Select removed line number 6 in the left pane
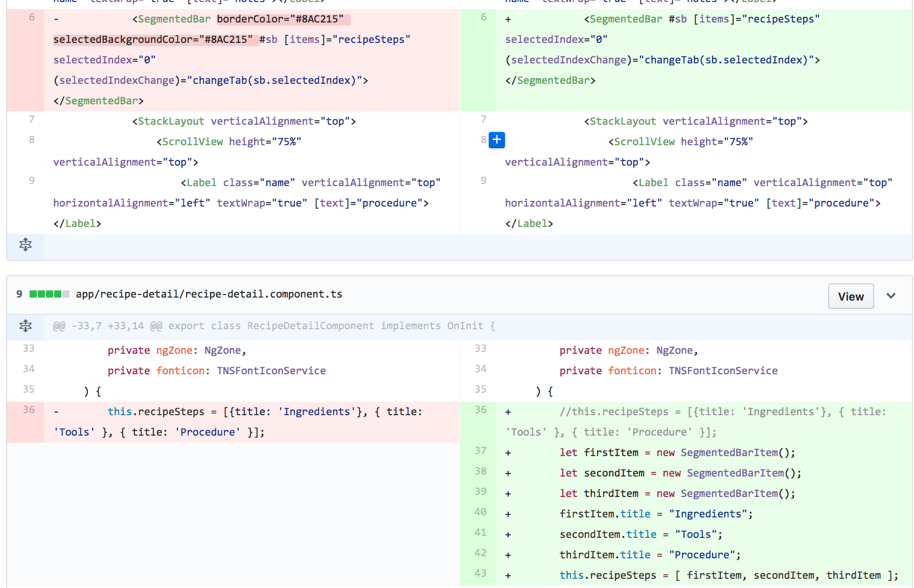This screenshot has height=588, width=914. click(32, 17)
